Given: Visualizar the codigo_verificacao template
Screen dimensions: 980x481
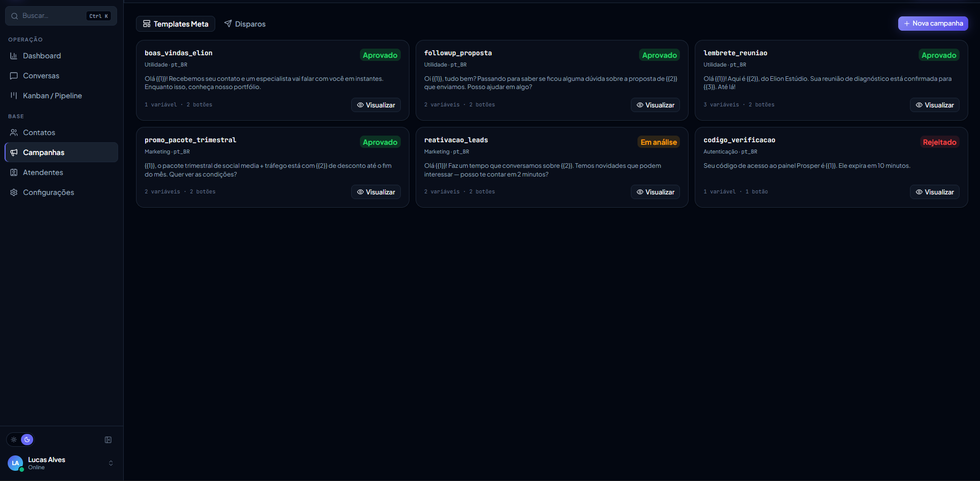Looking at the screenshot, I should [x=935, y=192].
